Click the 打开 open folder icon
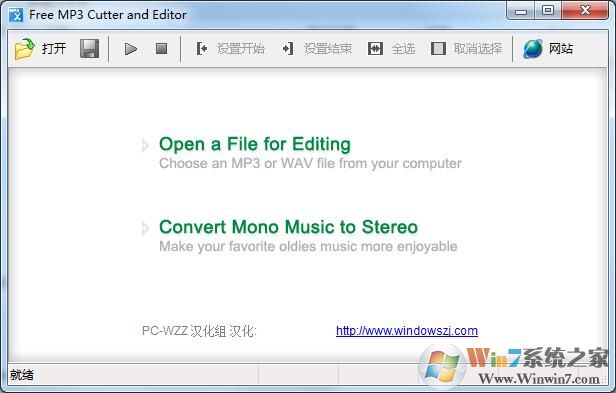Image resolution: width=616 pixels, height=393 pixels. click(x=25, y=49)
